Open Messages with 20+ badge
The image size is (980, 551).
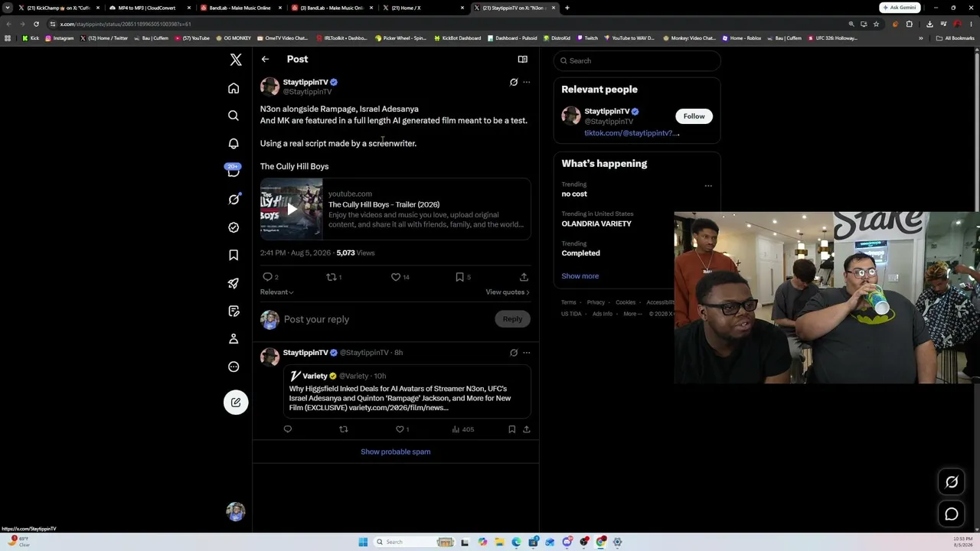point(234,171)
